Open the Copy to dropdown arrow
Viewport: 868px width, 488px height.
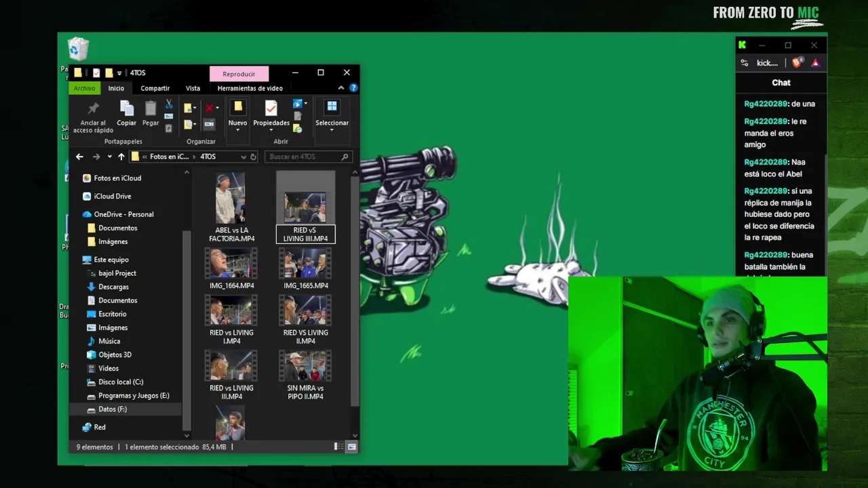tap(195, 125)
